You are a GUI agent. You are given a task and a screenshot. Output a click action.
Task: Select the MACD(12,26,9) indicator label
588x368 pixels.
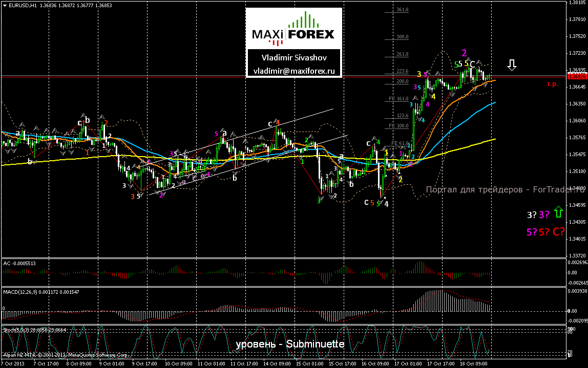click(41, 292)
